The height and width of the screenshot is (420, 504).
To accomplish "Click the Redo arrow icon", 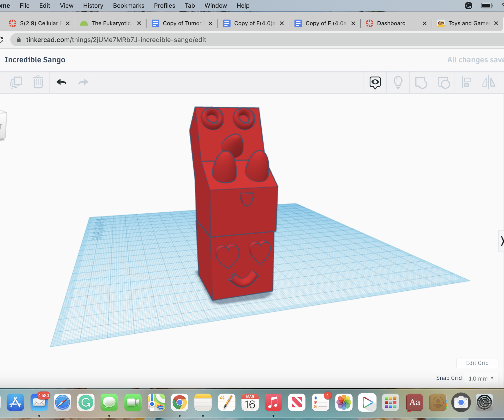I will pyautogui.click(x=83, y=82).
